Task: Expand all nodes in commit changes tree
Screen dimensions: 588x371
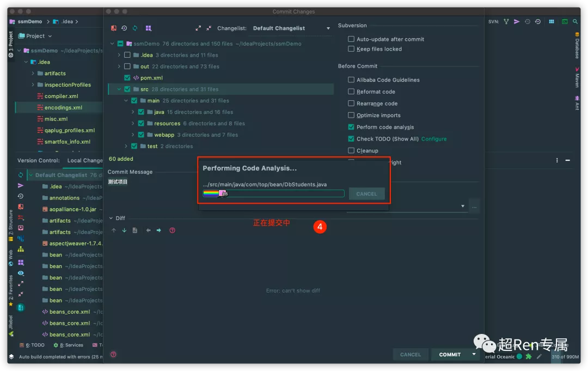Action: (198, 28)
